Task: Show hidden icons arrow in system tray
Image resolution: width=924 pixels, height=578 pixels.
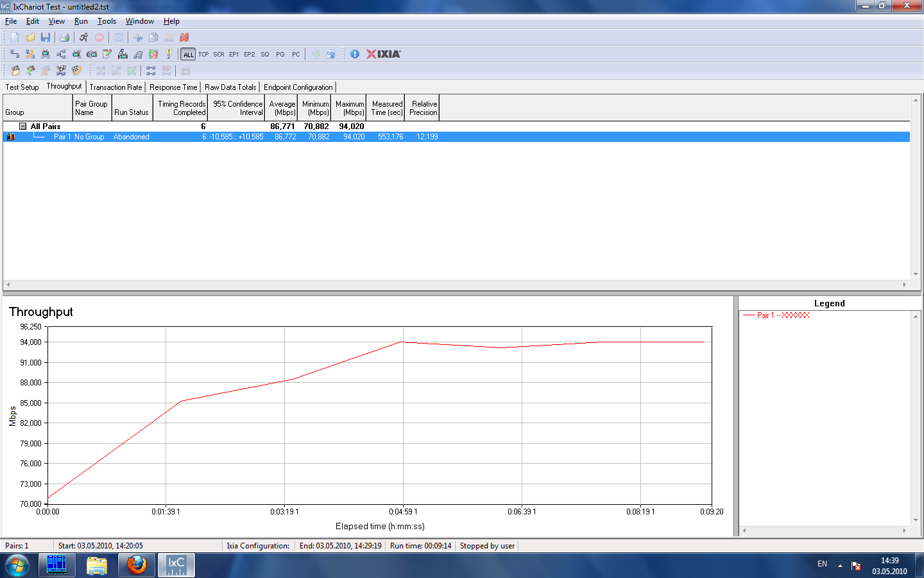Action: 840,566
